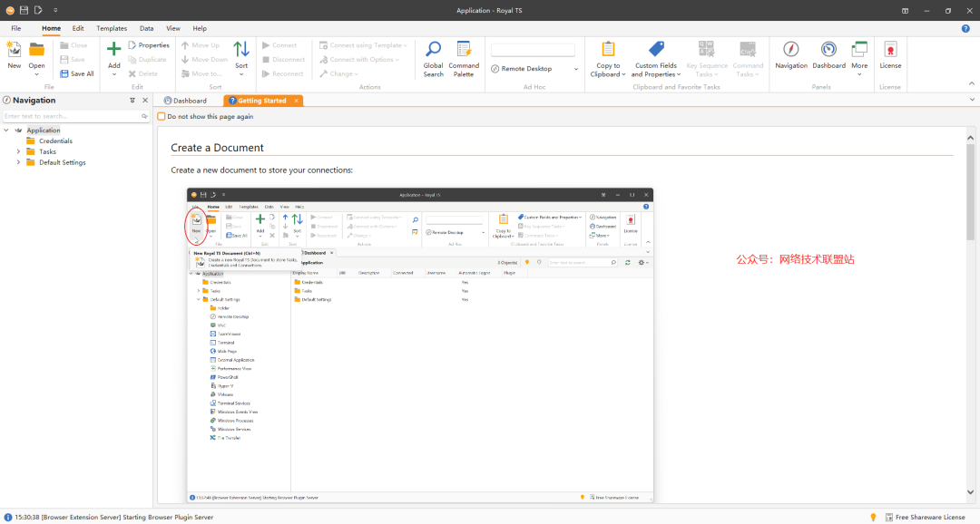
Task: Click Free Shareware License in status bar
Action: 925,517
